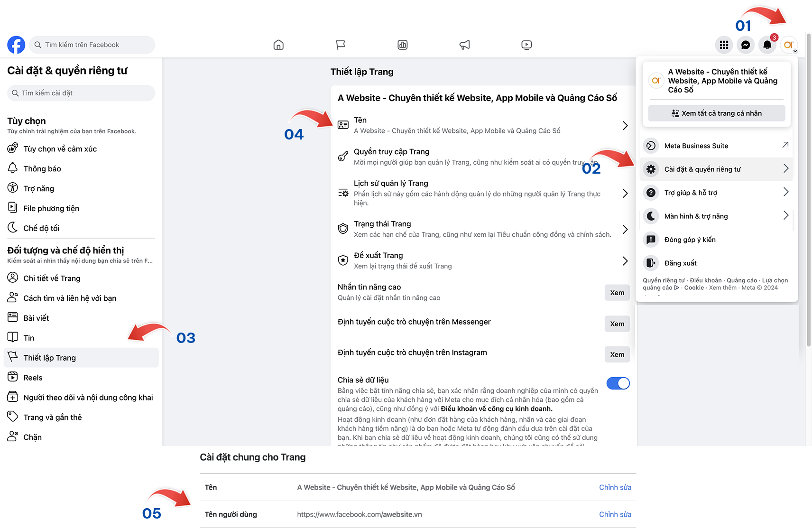Click the Facebook logo
Screen dimensions: 812x529
coord(16,45)
